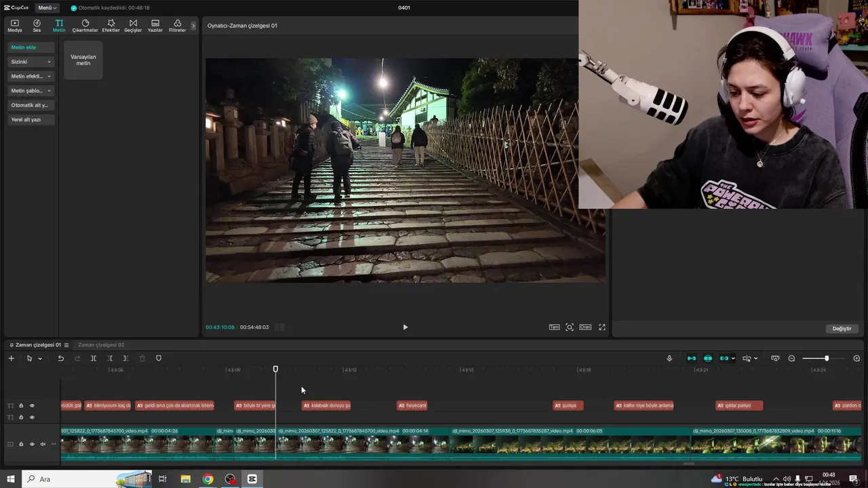Viewport: 868px width, 488px height.
Task: Toggle auto snapping
Action: coord(708,359)
